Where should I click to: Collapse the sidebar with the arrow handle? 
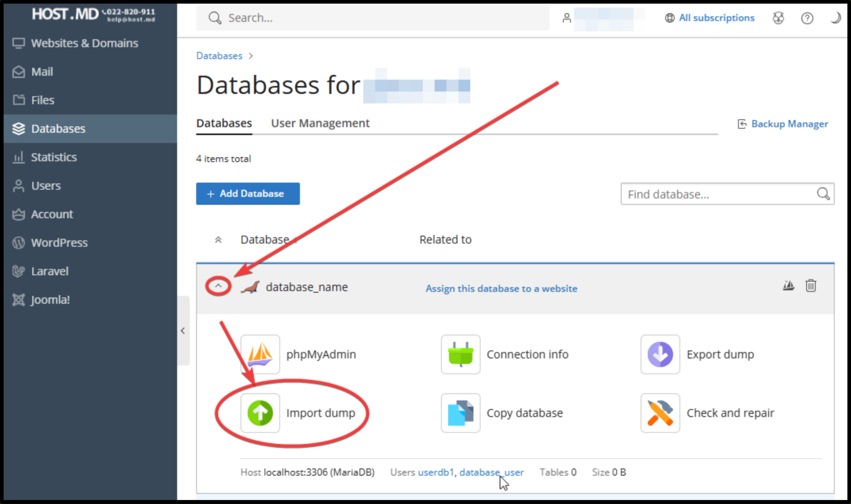point(183,331)
